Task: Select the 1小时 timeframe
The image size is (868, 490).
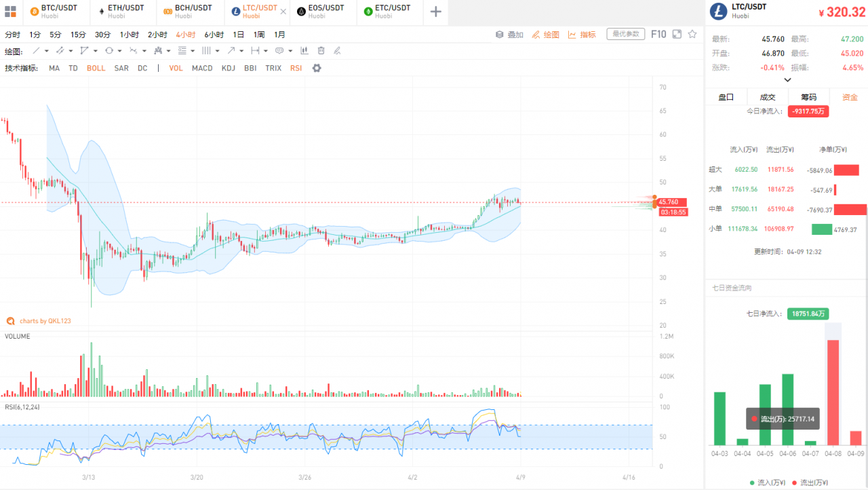Action: click(130, 35)
